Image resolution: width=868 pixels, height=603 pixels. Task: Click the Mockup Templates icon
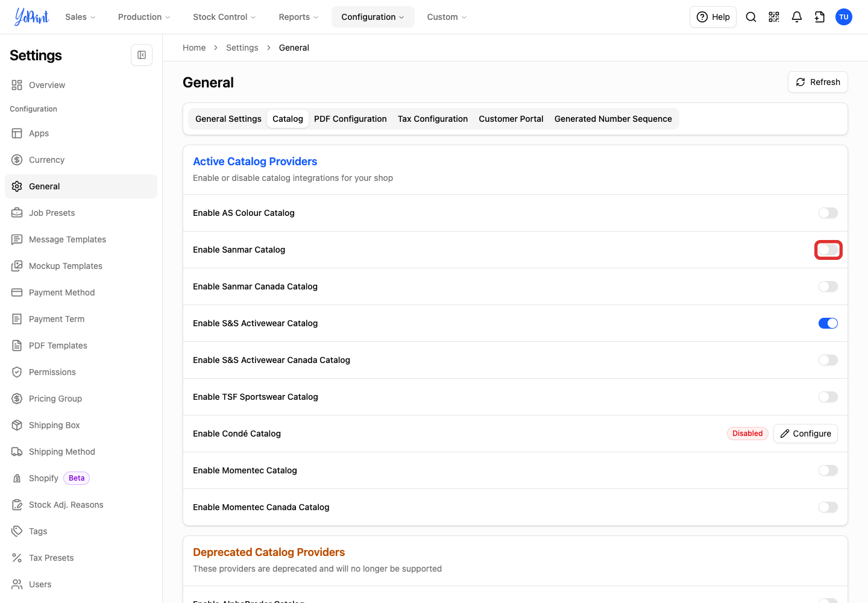(17, 266)
